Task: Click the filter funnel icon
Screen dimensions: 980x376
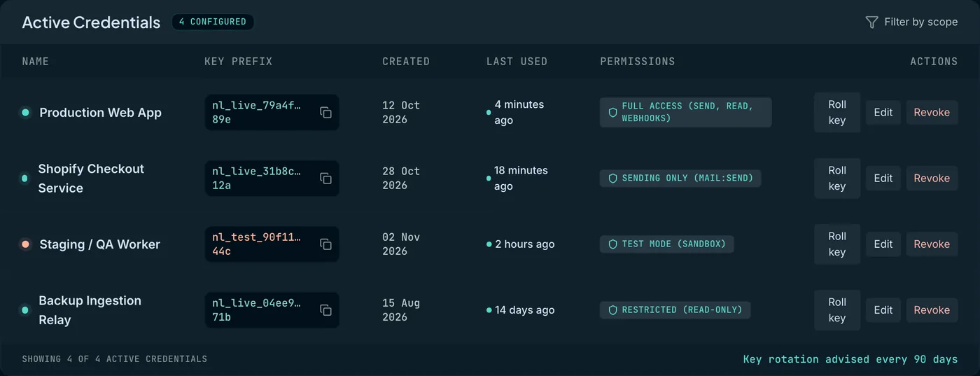Action: [x=871, y=22]
